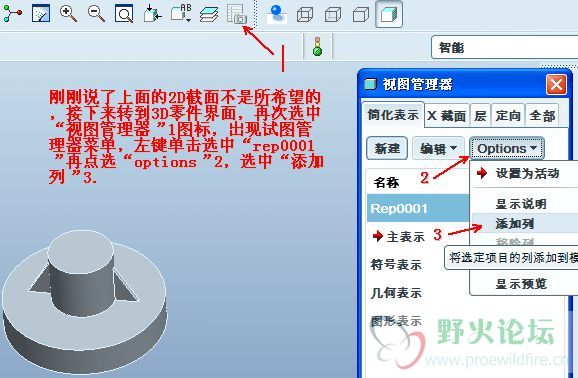Switch to shaded display style
The image size is (578, 378).
click(x=389, y=14)
